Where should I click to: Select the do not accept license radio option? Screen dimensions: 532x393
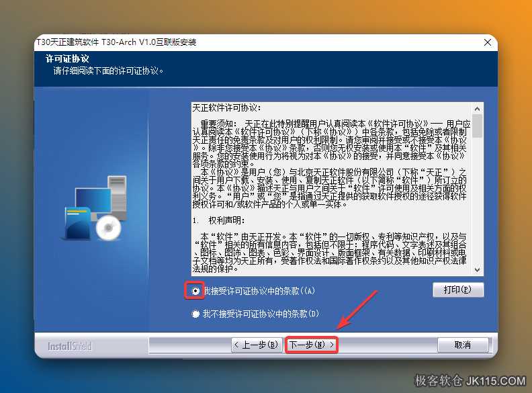[x=195, y=314]
